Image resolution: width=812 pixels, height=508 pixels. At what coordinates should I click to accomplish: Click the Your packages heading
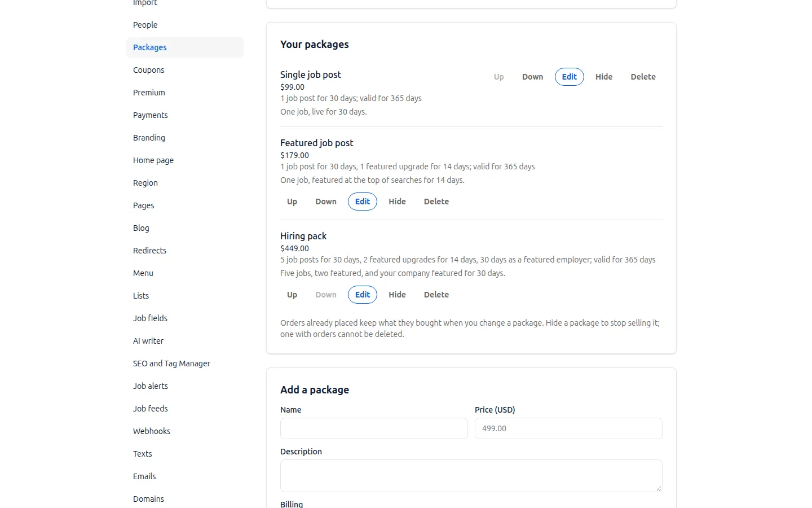[x=315, y=45]
